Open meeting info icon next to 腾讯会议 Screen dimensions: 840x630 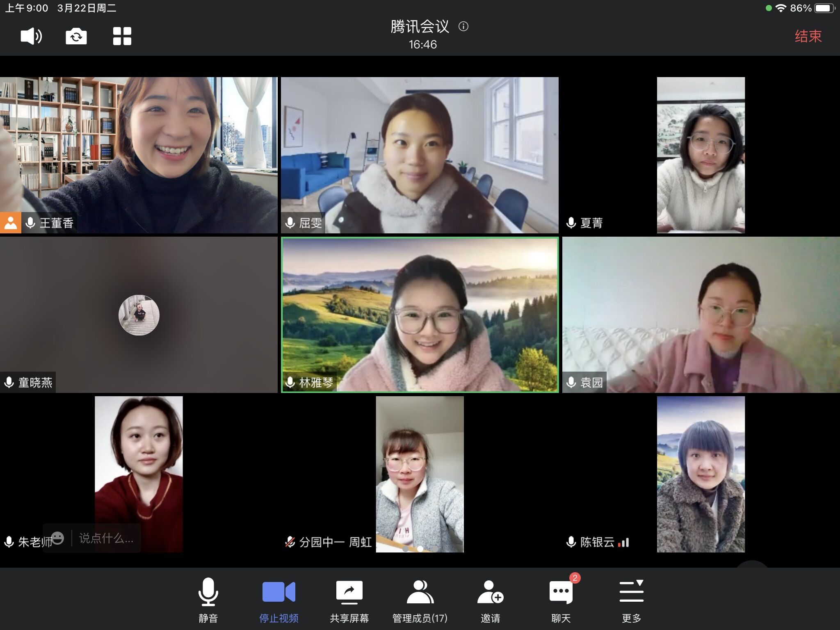click(x=463, y=27)
